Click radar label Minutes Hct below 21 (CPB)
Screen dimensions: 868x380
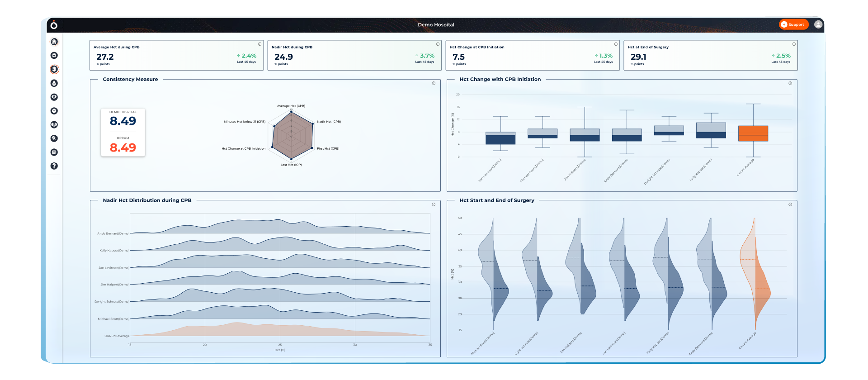pyautogui.click(x=245, y=122)
